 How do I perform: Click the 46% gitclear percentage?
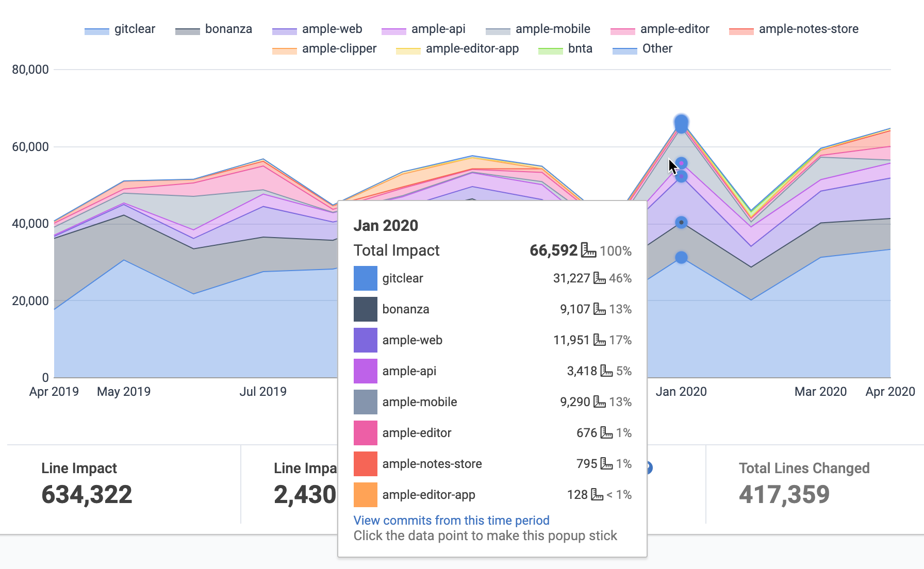coord(620,278)
